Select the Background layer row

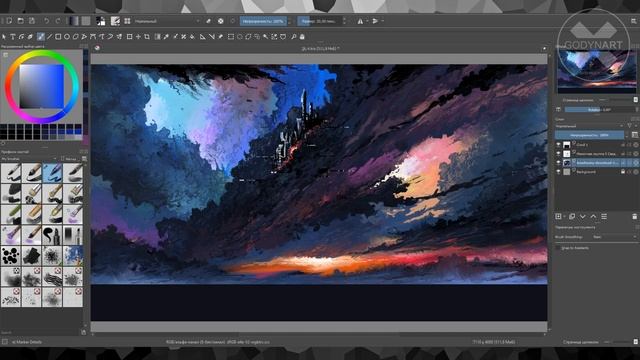pyautogui.click(x=596, y=172)
